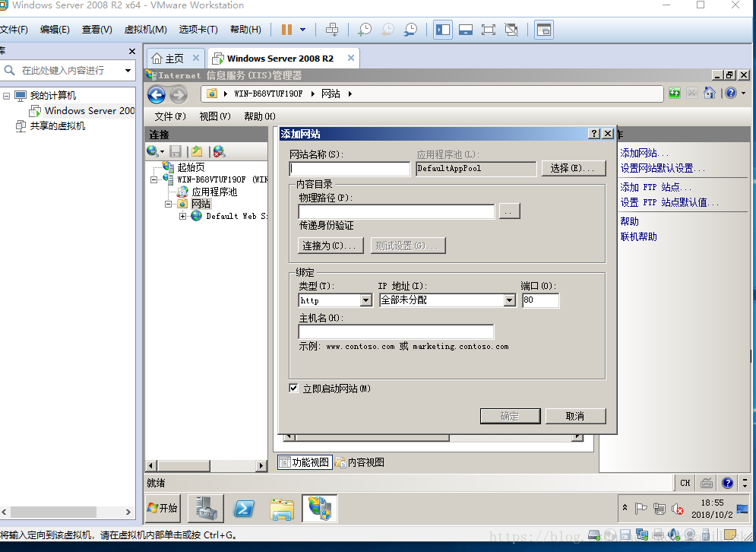
Task: Open the snapshot manager
Action: [411, 30]
